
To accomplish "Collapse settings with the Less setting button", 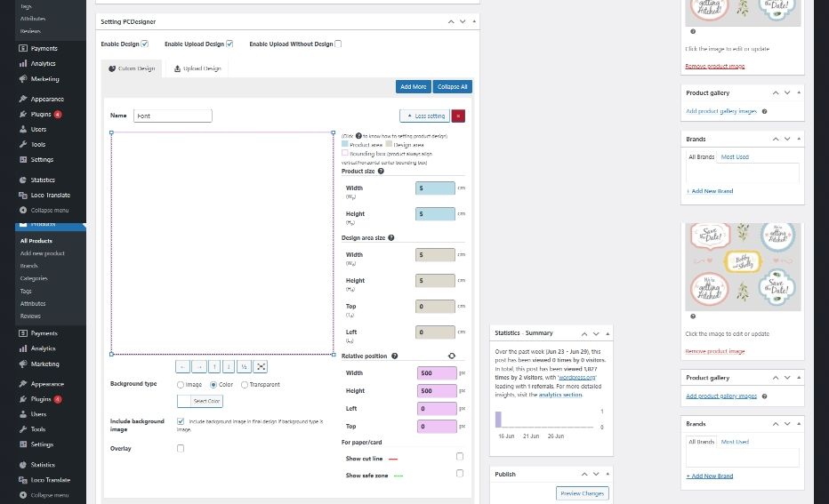I will pos(424,116).
